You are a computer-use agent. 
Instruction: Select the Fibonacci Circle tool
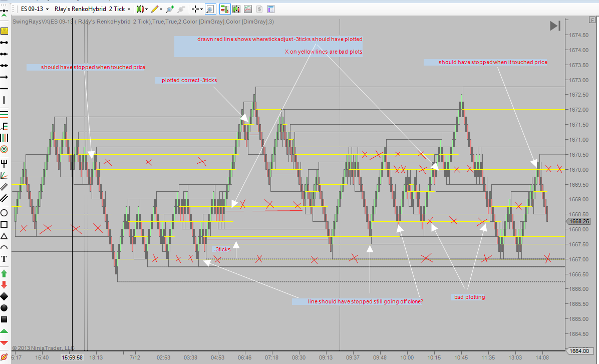click(x=4, y=149)
